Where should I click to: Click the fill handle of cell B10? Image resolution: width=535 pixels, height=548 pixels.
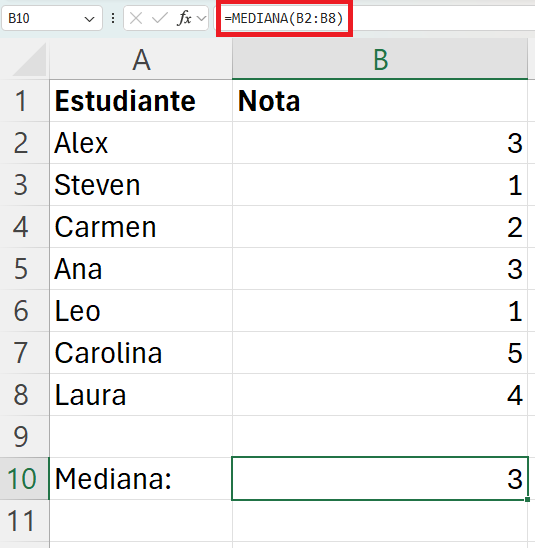point(527,500)
